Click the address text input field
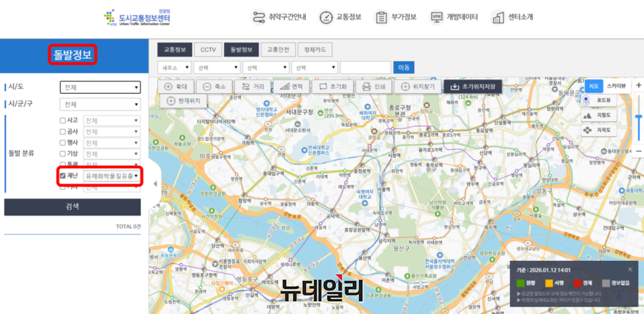The image size is (644, 314). (x=365, y=67)
